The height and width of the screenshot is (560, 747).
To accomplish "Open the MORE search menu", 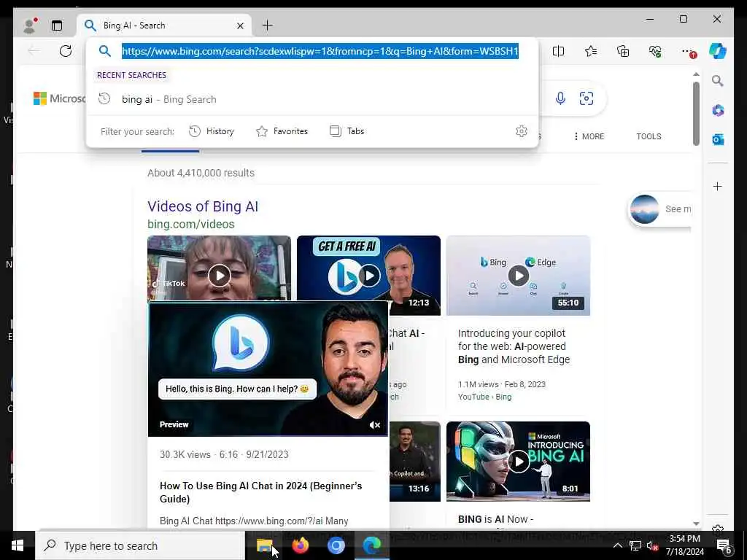I will 589,136.
